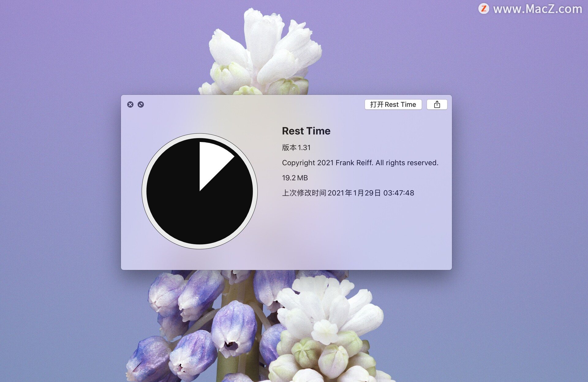
Task: Click the 版本 1.31 version text
Action: click(296, 148)
